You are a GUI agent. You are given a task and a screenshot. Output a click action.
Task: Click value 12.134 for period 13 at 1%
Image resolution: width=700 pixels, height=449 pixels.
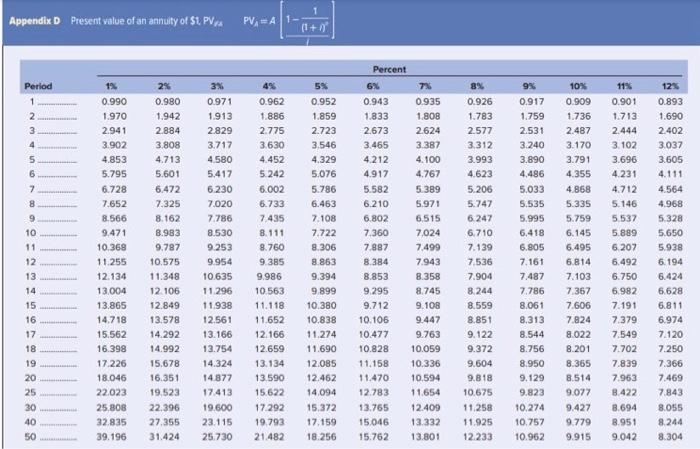(112, 276)
